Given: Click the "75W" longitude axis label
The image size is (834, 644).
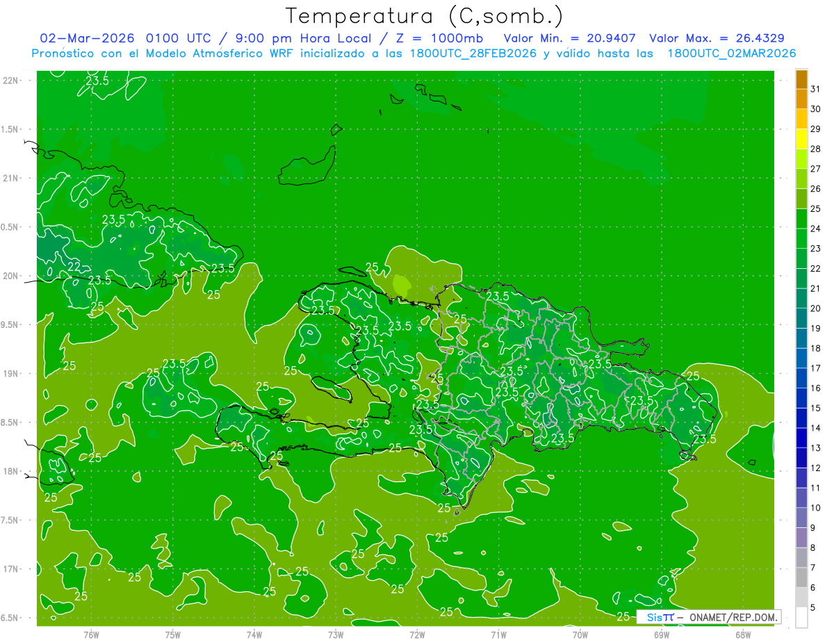Looking at the screenshot, I should pyautogui.click(x=173, y=635).
